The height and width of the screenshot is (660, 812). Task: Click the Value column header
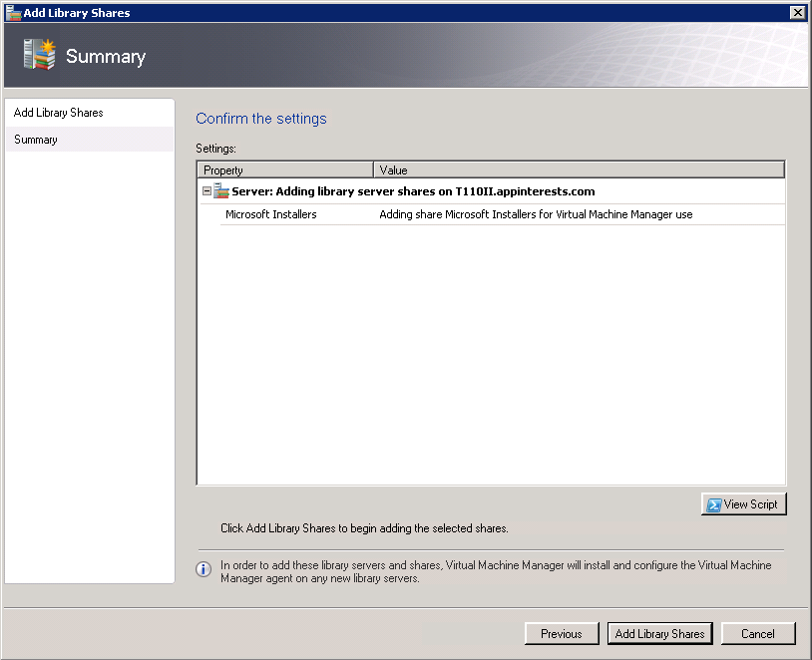click(x=579, y=170)
